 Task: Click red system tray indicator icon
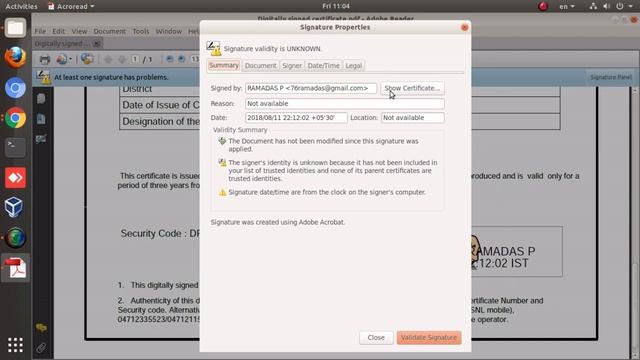543,6
